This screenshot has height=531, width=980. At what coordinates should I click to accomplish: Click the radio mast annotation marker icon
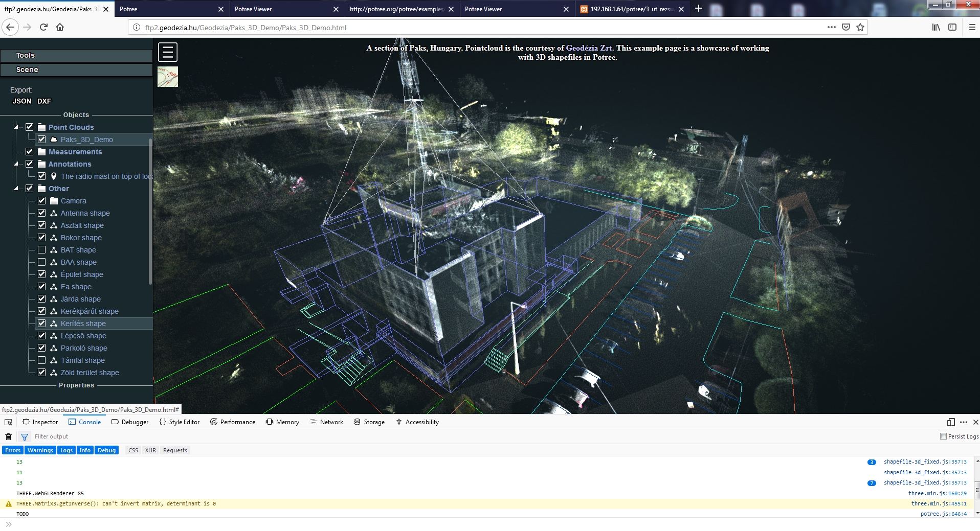54,176
